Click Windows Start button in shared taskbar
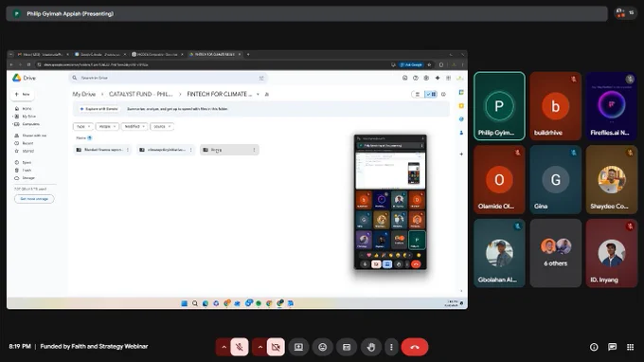Viewport: 644px width, 362px height. point(185,303)
